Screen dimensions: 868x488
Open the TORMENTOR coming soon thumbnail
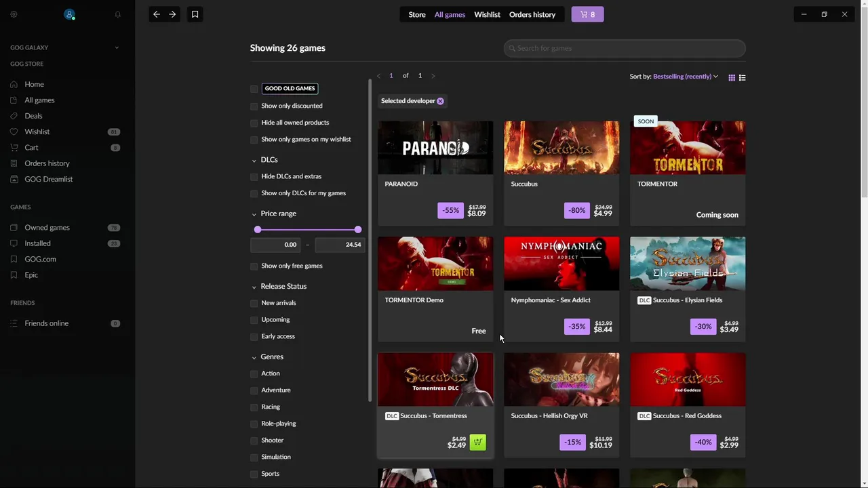pyautogui.click(x=688, y=148)
